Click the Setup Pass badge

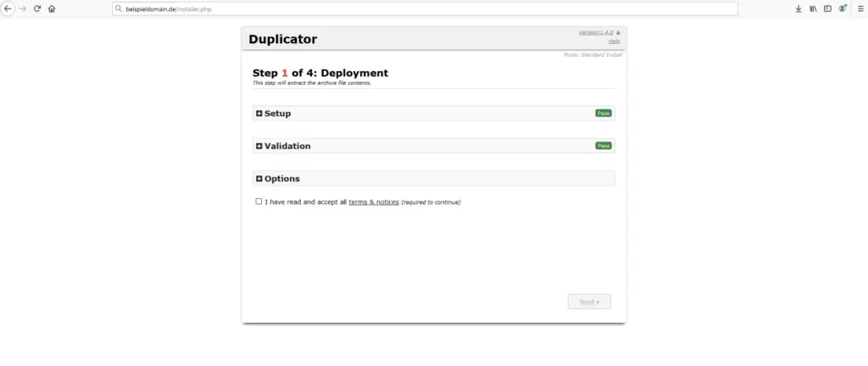pyautogui.click(x=603, y=114)
